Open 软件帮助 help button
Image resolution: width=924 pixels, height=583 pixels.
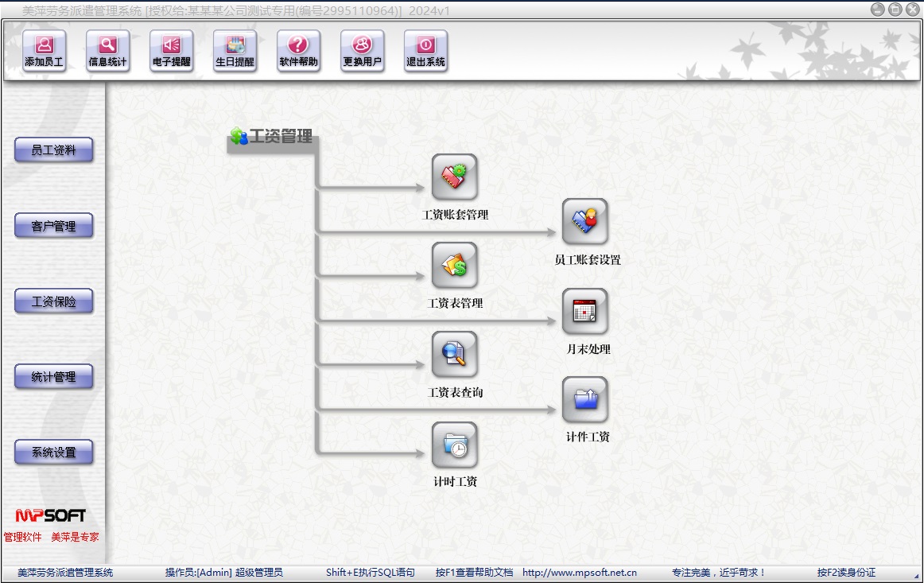[x=298, y=52]
